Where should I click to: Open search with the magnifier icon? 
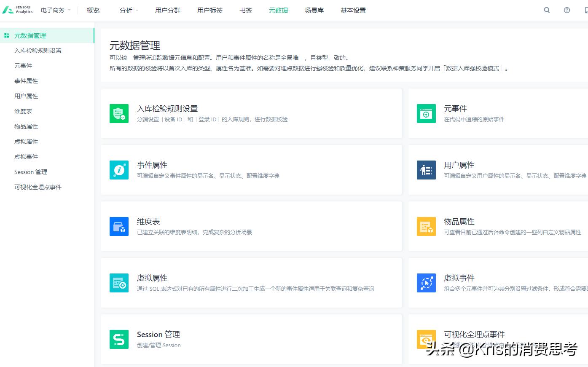[546, 10]
